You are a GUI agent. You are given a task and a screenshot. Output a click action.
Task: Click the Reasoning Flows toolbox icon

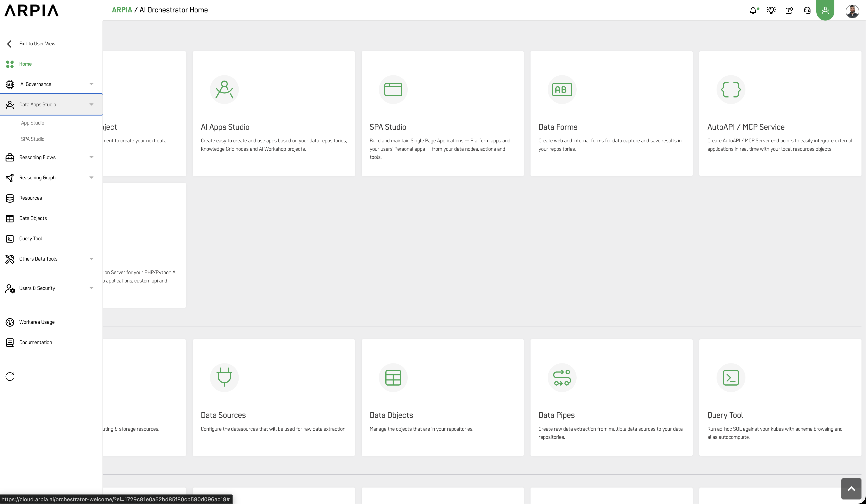click(x=10, y=158)
